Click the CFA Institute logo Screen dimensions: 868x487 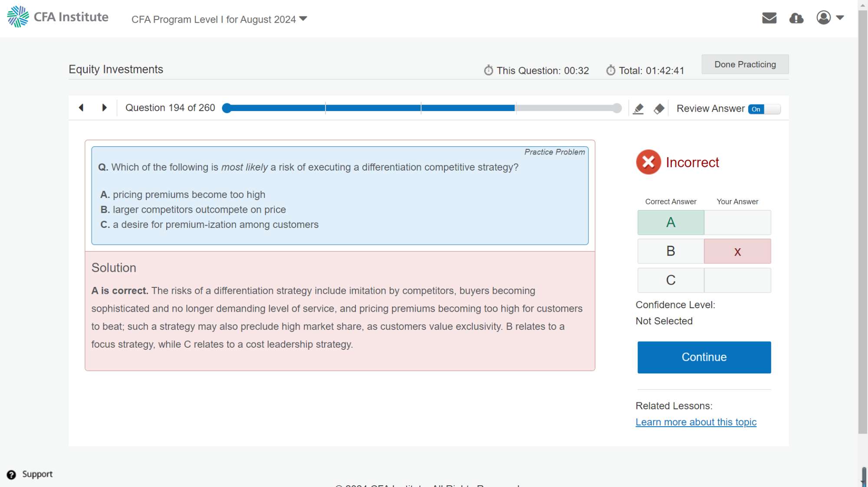tap(58, 17)
